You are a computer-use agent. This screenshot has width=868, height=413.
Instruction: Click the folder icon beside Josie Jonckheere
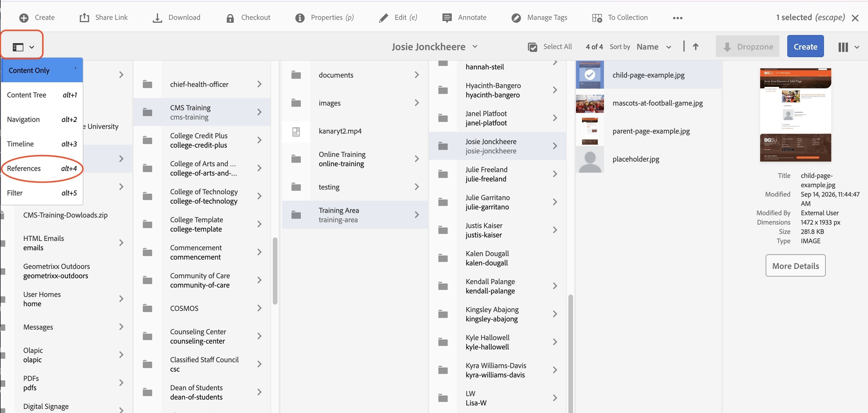(x=443, y=146)
